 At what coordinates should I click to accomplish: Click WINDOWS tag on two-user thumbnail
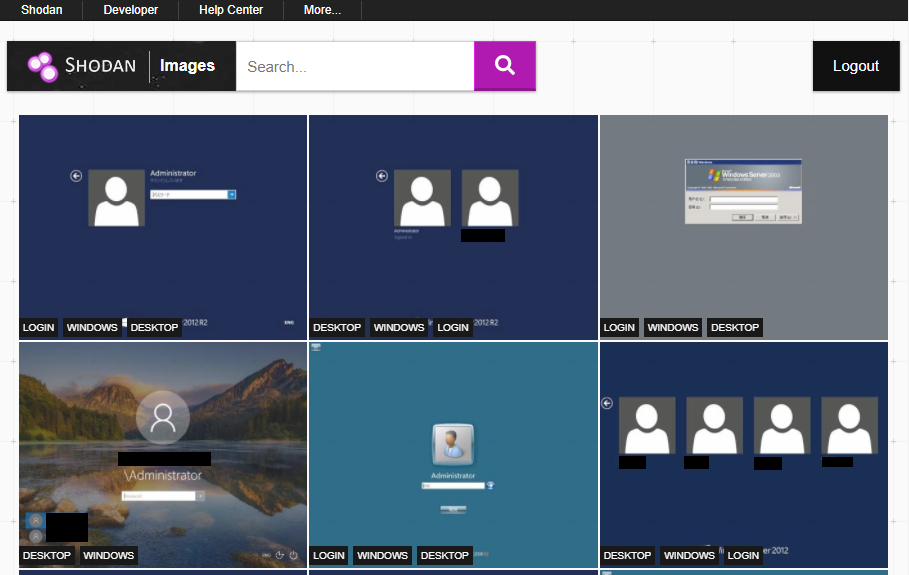(x=399, y=327)
